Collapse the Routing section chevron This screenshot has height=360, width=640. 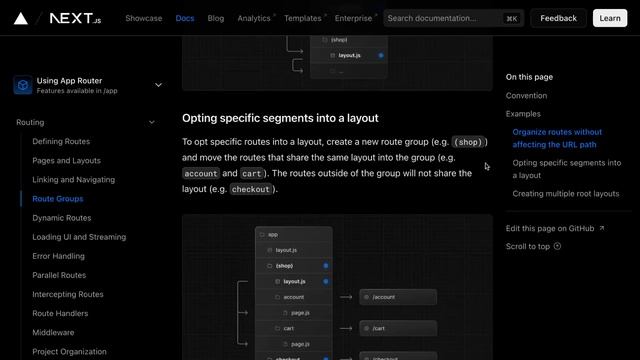pos(152,122)
